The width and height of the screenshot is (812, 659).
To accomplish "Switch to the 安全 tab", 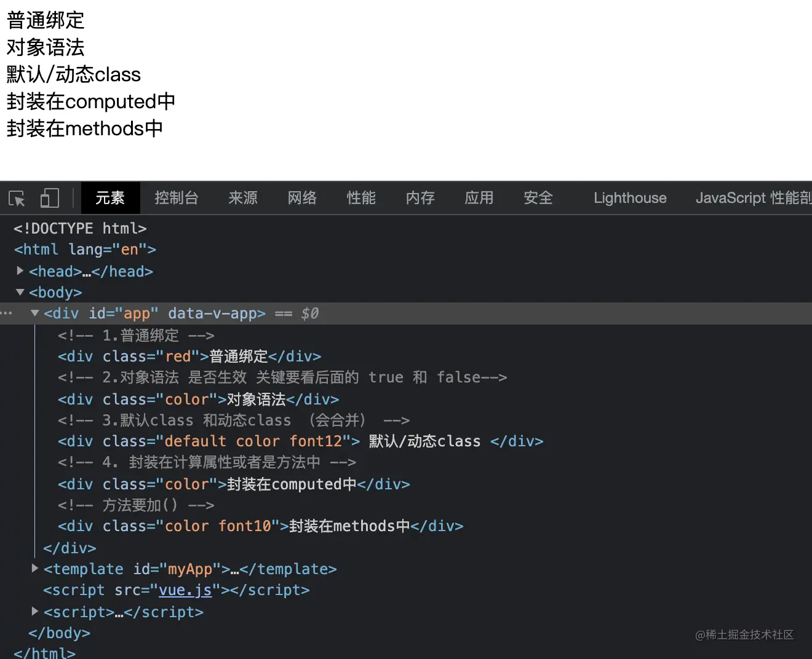I will click(538, 198).
